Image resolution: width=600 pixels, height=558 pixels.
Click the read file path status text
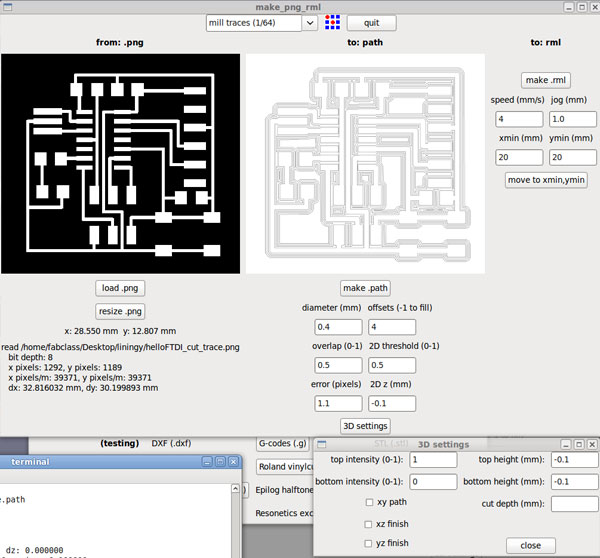pyautogui.click(x=121, y=347)
